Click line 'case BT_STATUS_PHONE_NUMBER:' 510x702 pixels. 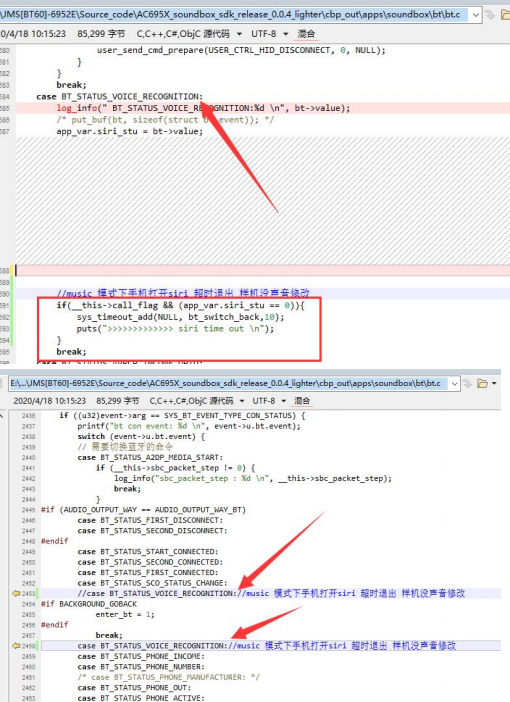141,667
